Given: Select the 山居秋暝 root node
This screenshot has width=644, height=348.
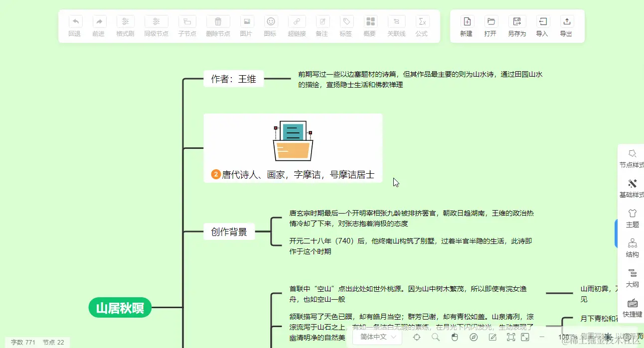Looking at the screenshot, I should pyautogui.click(x=120, y=308).
